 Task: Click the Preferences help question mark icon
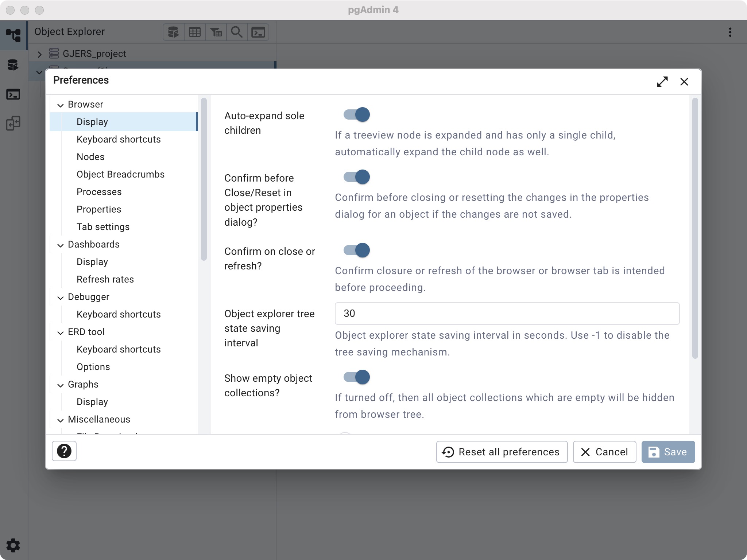tap(64, 451)
